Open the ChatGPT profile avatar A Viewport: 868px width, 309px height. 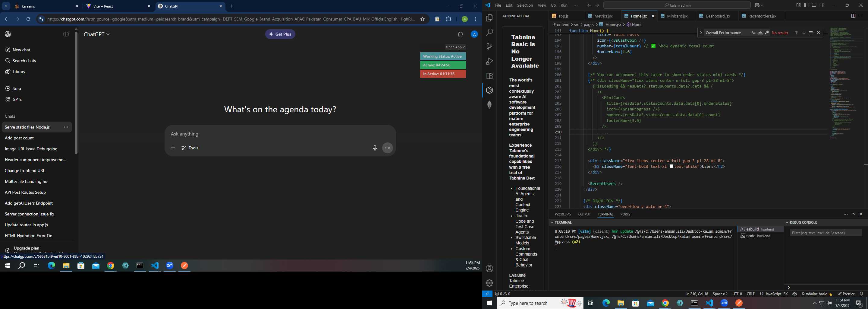[474, 34]
